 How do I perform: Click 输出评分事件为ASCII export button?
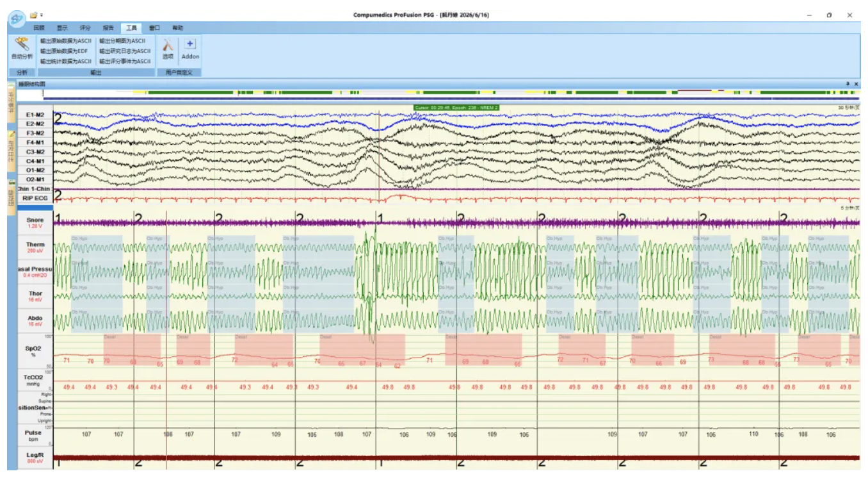[125, 61]
